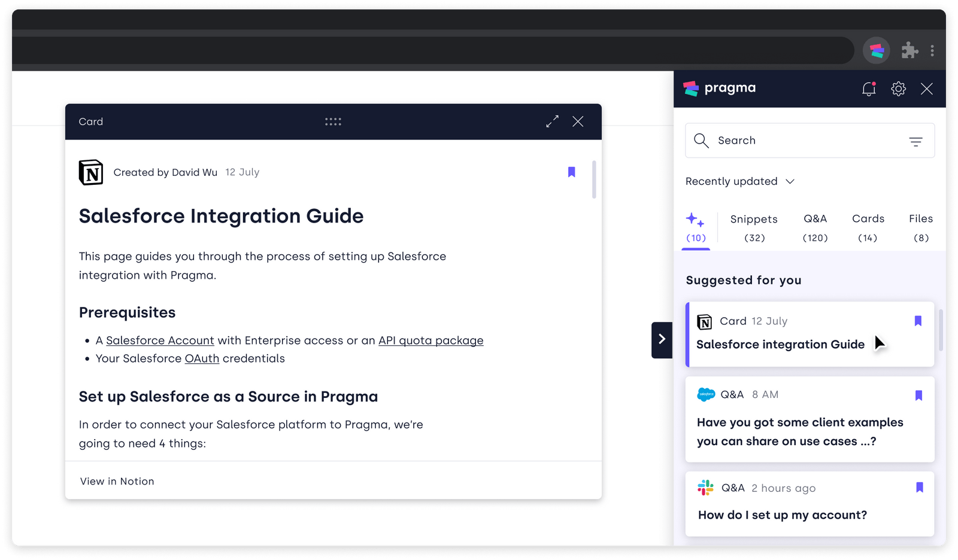Expand the Recently updated sort dropdown
The width and height of the screenshot is (958, 560).
[740, 181]
